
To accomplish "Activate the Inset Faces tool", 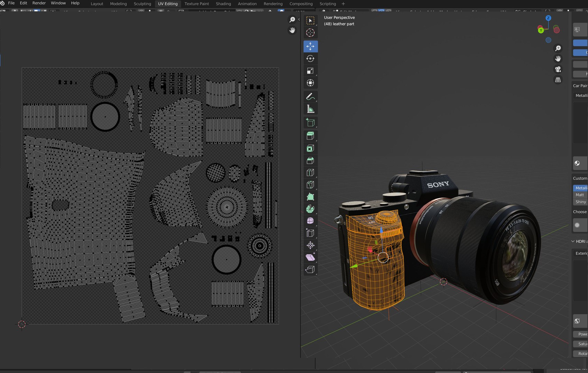I will pyautogui.click(x=310, y=149).
